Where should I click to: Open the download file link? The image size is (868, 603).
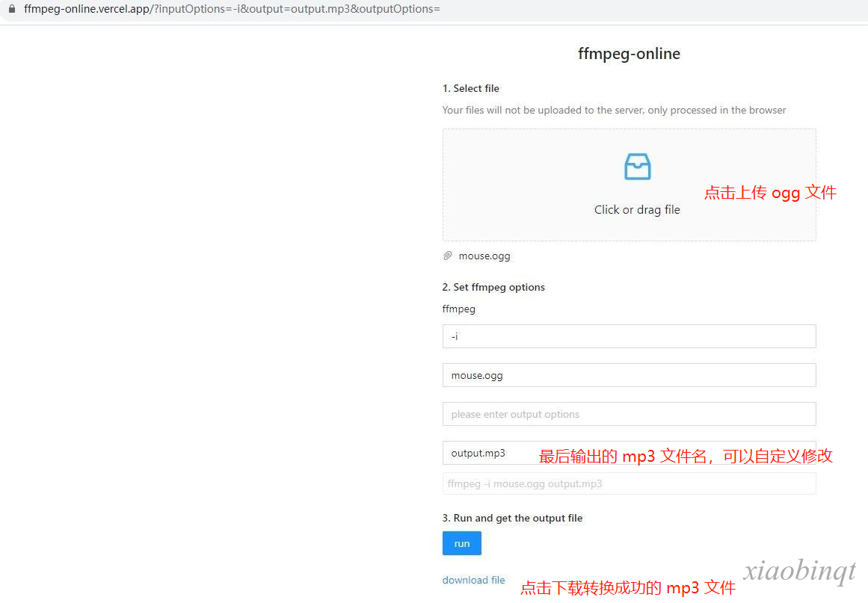pos(473,580)
